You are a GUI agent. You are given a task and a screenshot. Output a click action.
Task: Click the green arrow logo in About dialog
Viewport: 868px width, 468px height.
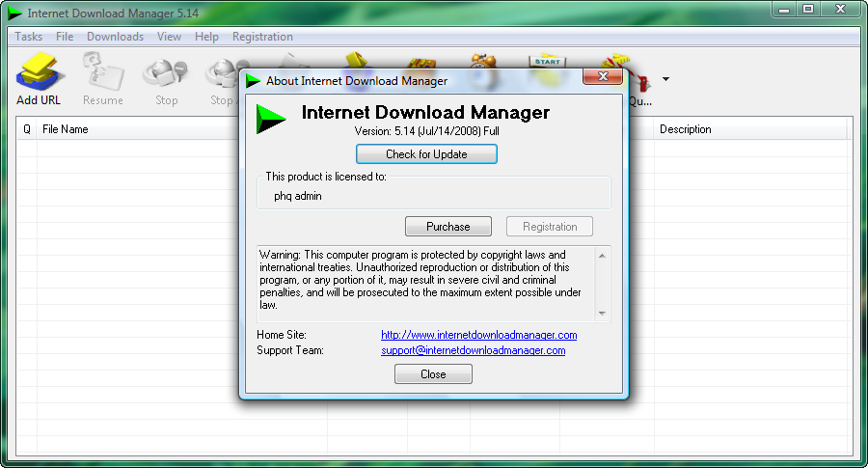[x=271, y=119]
